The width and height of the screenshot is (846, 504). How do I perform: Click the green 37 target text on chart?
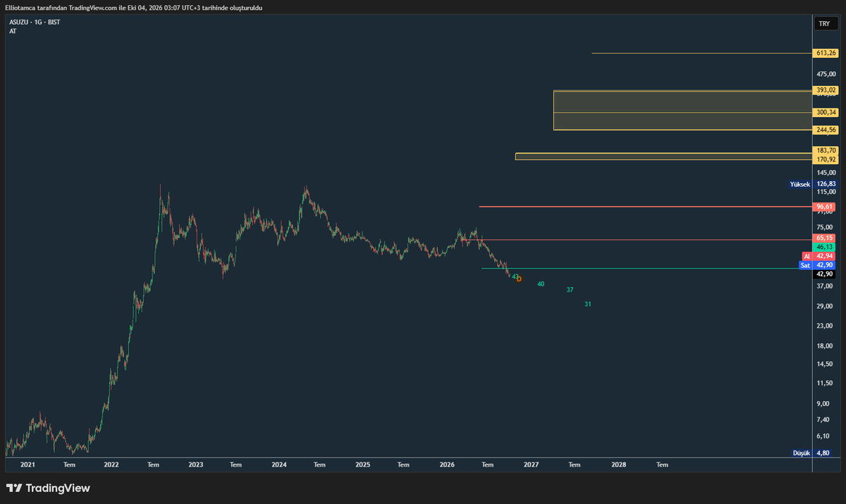click(570, 290)
